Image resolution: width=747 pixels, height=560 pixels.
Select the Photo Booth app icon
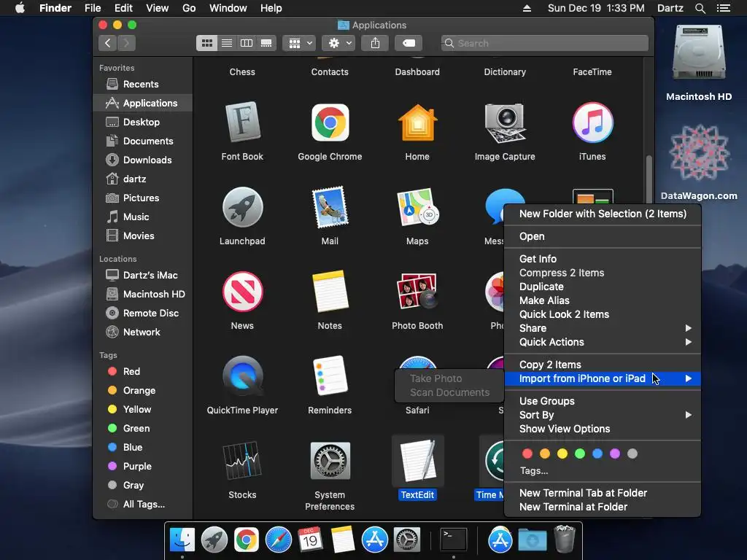[x=417, y=292]
